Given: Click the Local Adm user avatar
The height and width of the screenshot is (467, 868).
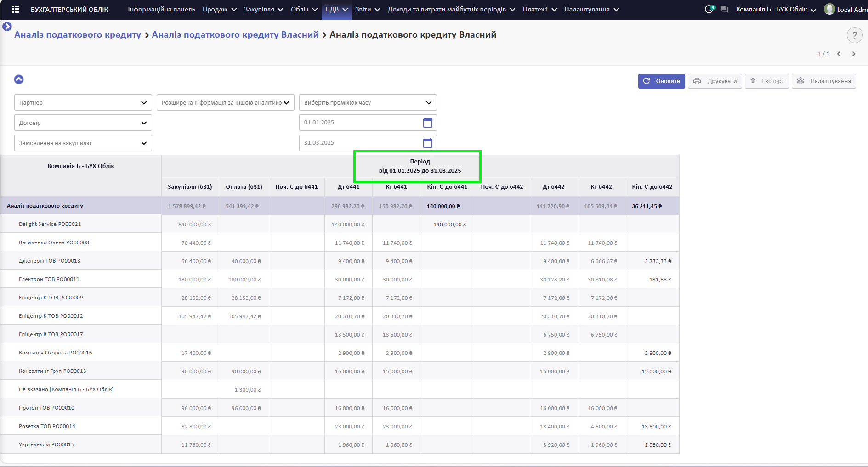Looking at the screenshot, I should pos(829,9).
